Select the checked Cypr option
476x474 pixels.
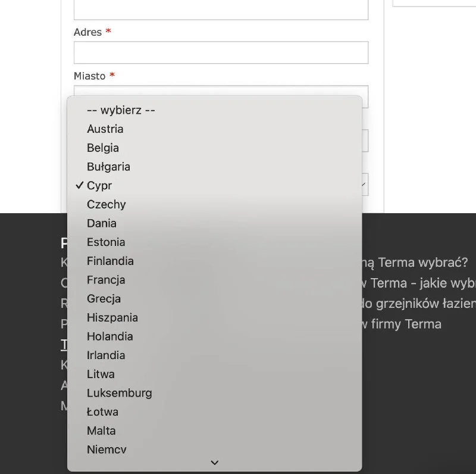pyautogui.click(x=99, y=186)
